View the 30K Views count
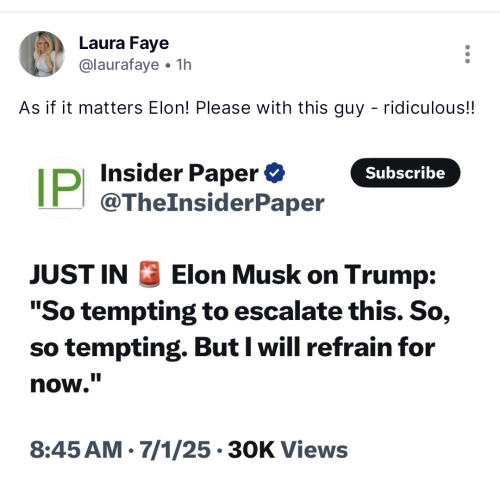500x499 pixels. tap(288, 449)
